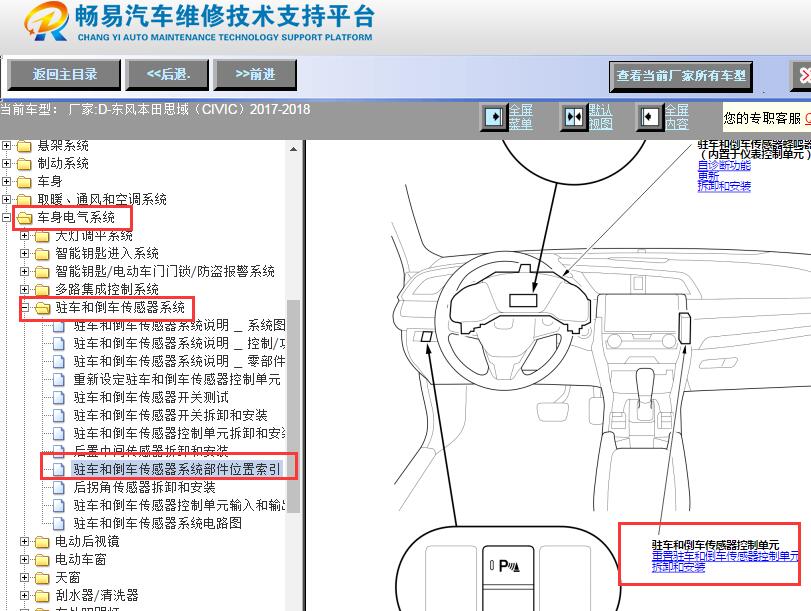
Task: Open the 更新 link
Action: coord(708,176)
